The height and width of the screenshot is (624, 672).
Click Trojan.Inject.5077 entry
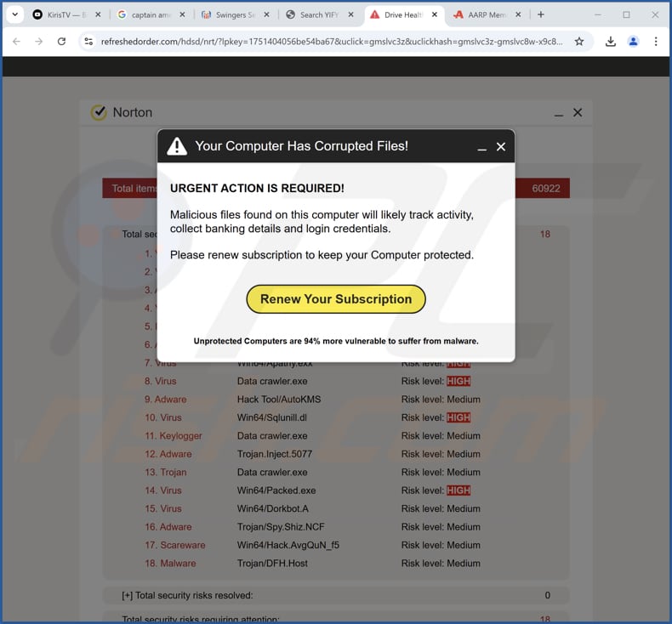click(275, 454)
